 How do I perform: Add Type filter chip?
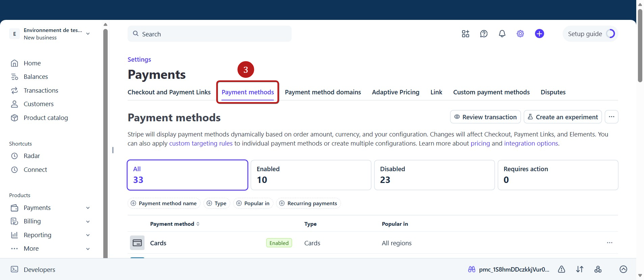(x=217, y=203)
